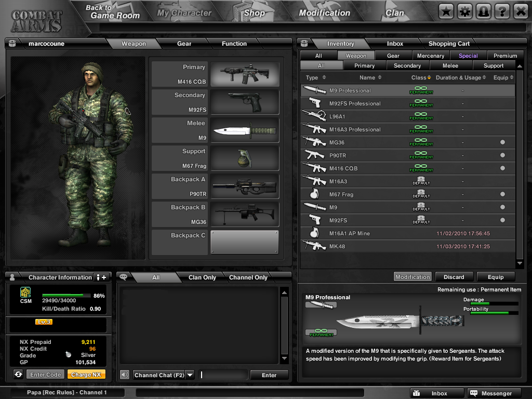This screenshot has height=399, width=532.
Task: Toggle the equip dot in the default M9 row
Action: pyautogui.click(x=502, y=207)
